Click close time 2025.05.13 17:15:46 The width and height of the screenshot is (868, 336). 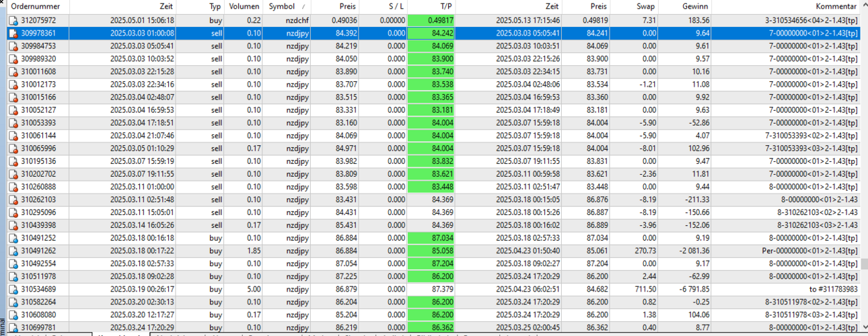[528, 20]
